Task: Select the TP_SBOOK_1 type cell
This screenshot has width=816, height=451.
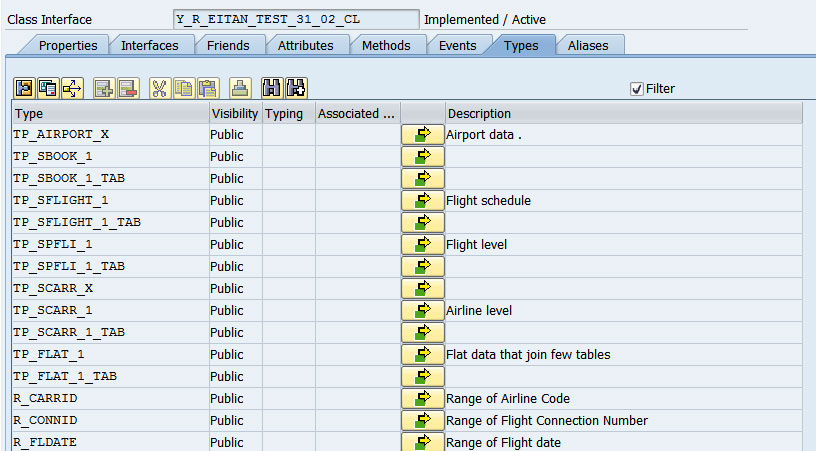Action: pos(110,156)
